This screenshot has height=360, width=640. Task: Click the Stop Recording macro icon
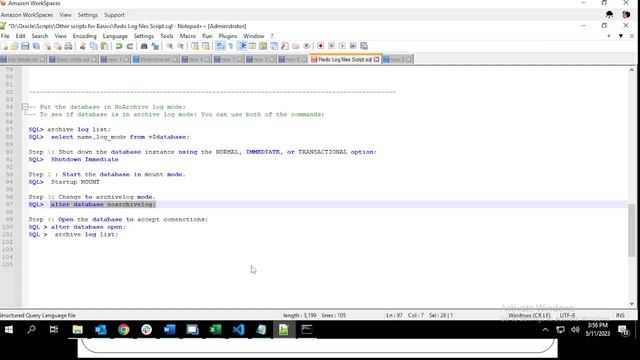click(x=331, y=46)
